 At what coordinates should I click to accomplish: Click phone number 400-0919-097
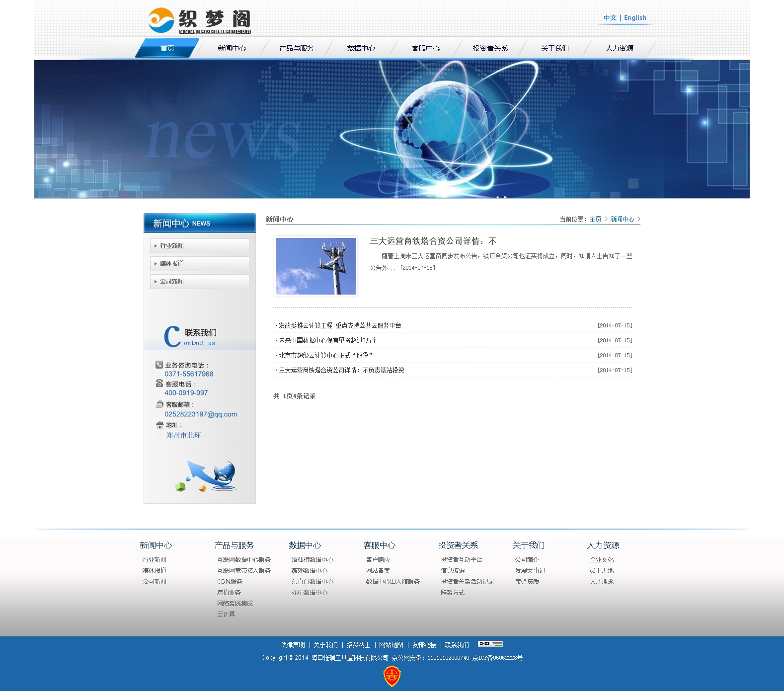[186, 393]
